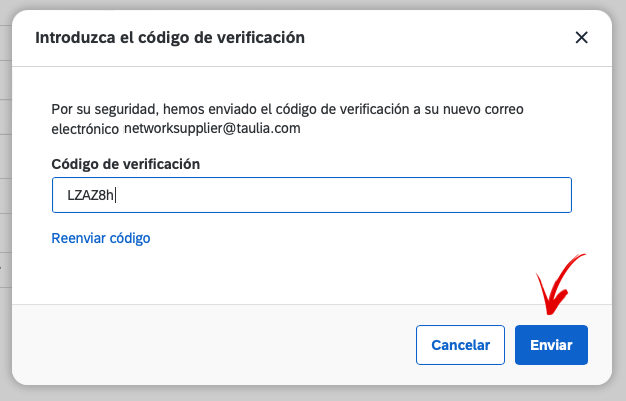Close the verification dialog with the X icon
The image size is (626, 401).
coord(581,38)
